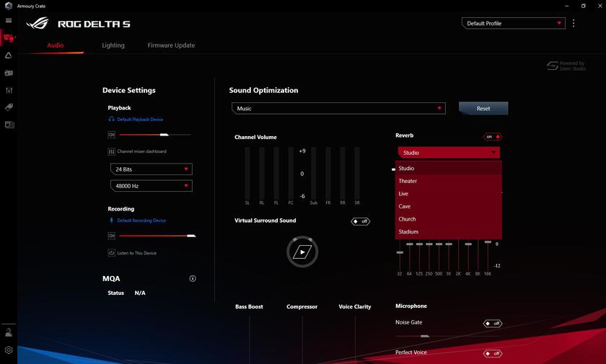Turn off the Reverb toggle
The image size is (606, 364).
pos(492,136)
